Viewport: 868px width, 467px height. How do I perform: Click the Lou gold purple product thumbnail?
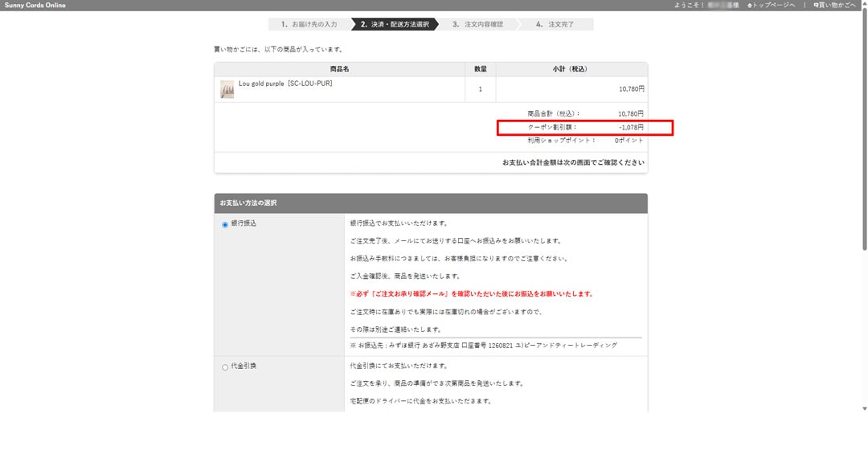click(227, 89)
